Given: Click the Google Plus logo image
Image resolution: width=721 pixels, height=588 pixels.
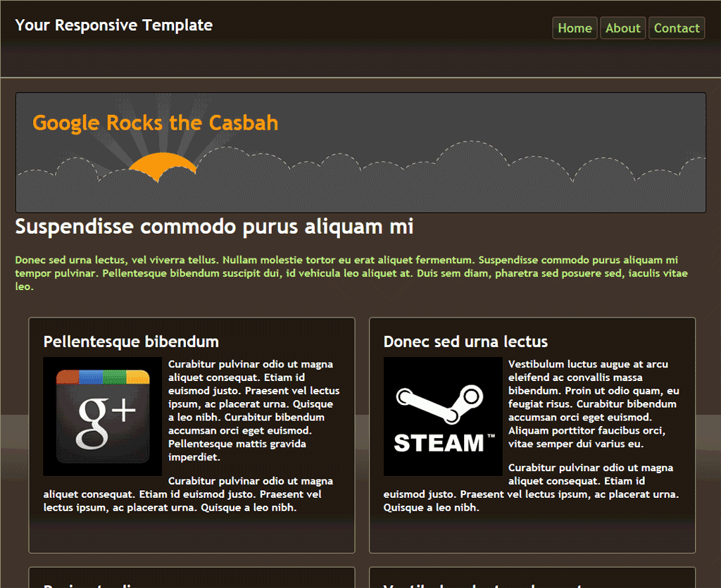Looking at the screenshot, I should [103, 416].
